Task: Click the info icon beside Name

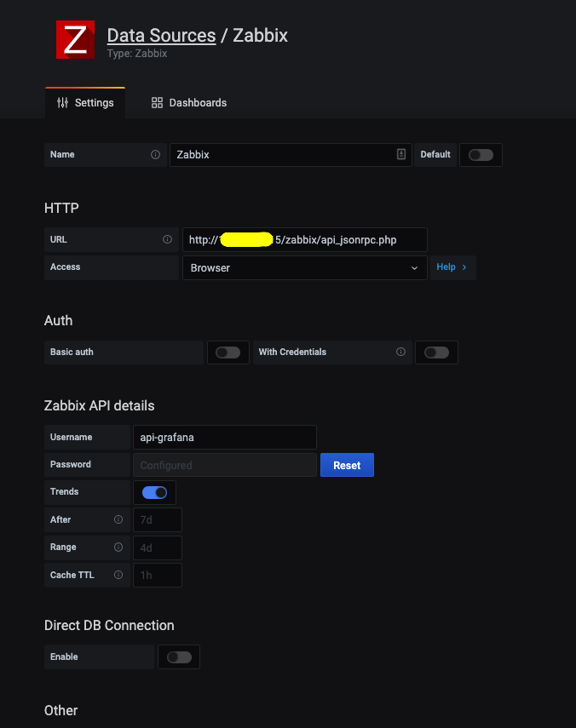Action: pos(155,155)
